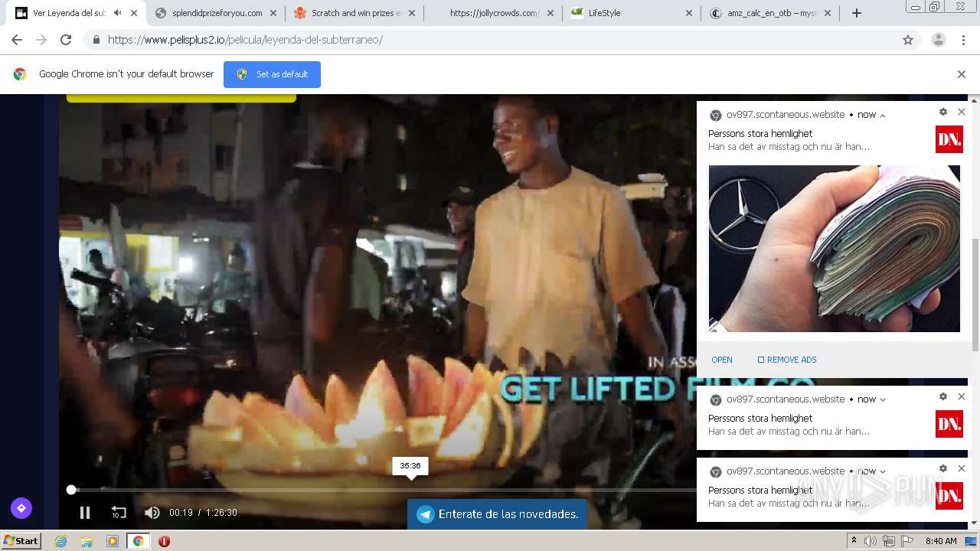Close the splendidprizeforyou.com tab
The height and width of the screenshot is (551, 980).
(273, 13)
